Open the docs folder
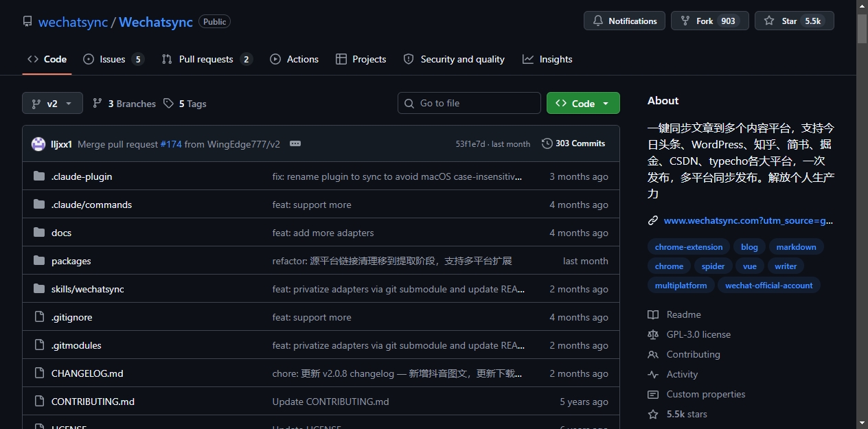The height and width of the screenshot is (429, 868). click(x=61, y=233)
